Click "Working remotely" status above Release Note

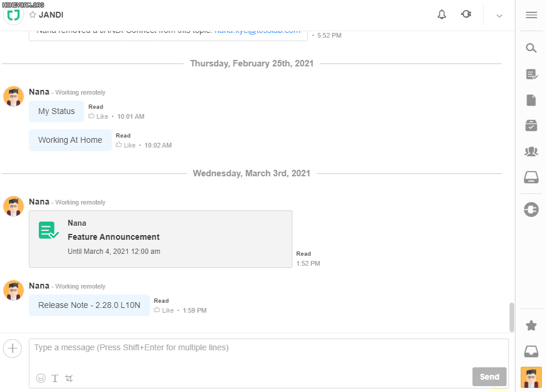81,287
